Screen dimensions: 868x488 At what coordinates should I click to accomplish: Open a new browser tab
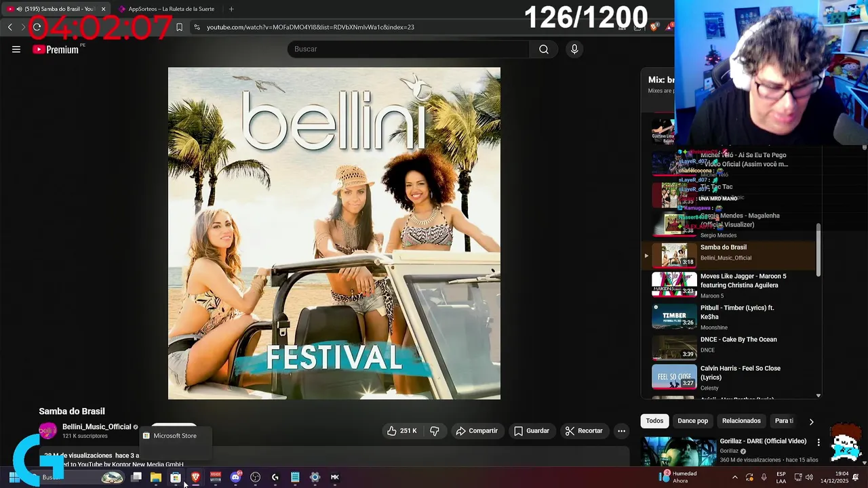tap(231, 9)
